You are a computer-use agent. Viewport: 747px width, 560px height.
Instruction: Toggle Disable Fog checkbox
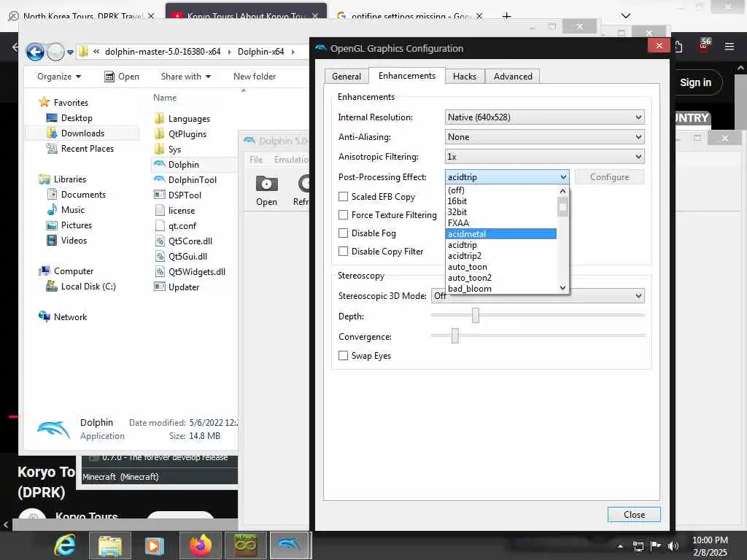pos(343,233)
